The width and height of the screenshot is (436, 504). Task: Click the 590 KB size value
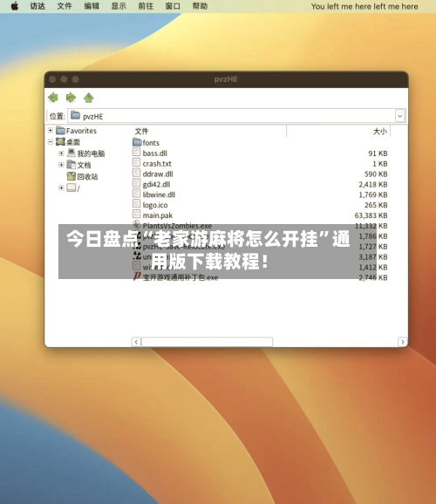point(376,174)
